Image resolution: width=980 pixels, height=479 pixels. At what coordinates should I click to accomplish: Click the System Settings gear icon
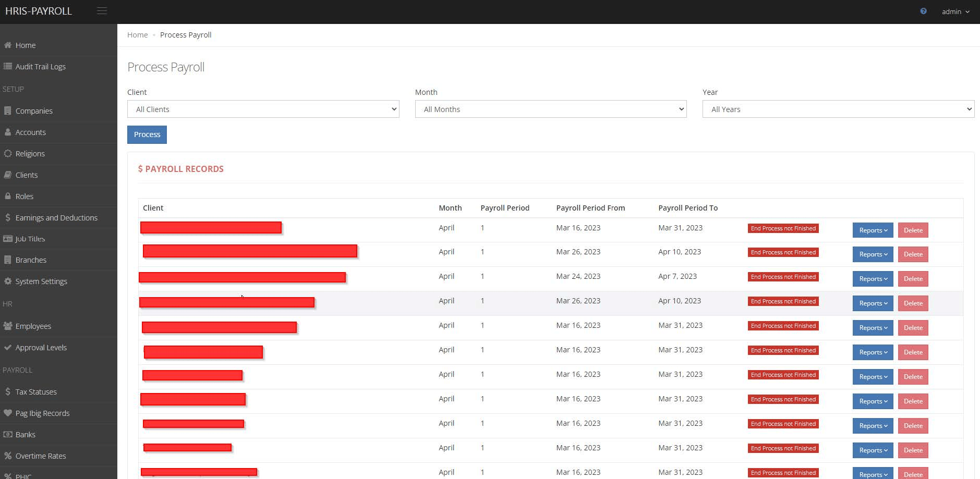tap(8, 281)
